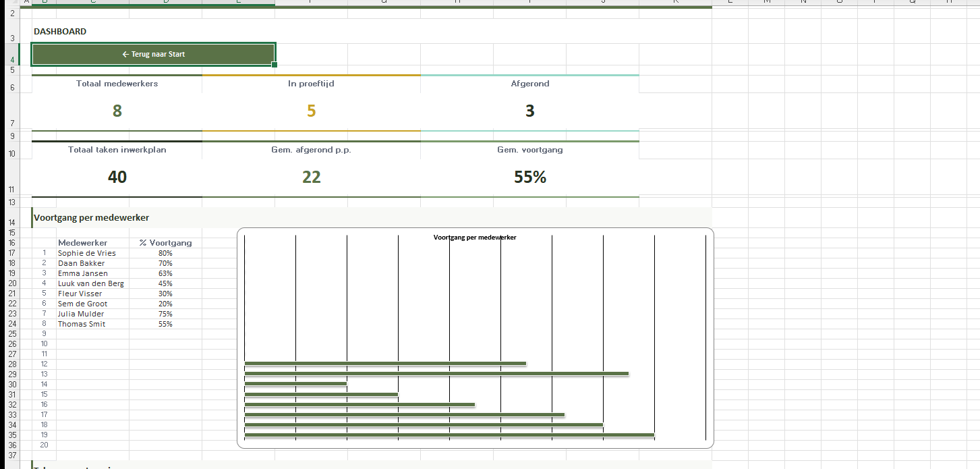Select the DASHBOARD title cell
Viewport: 980px width, 469px height.
pos(60,32)
